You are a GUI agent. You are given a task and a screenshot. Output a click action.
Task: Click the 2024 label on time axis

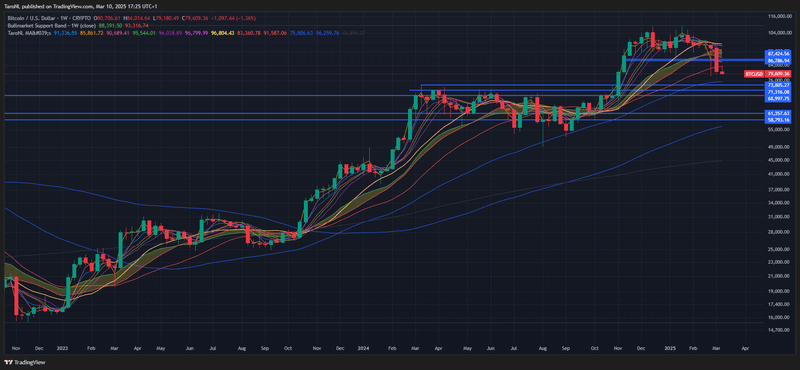coord(364,348)
